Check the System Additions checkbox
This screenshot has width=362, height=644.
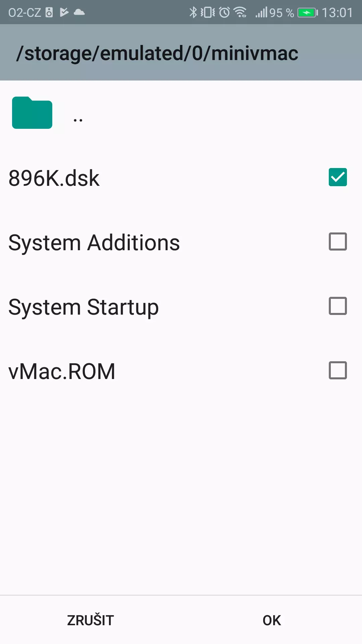pyautogui.click(x=338, y=241)
